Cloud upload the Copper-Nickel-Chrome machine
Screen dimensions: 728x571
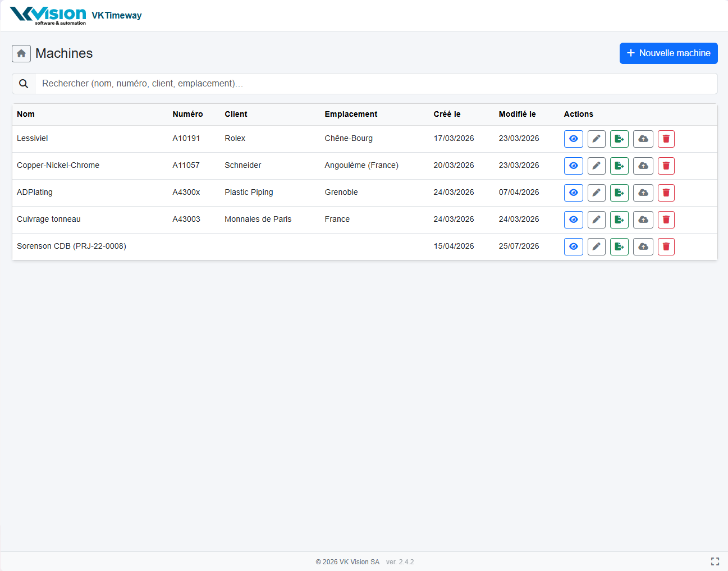tap(643, 166)
